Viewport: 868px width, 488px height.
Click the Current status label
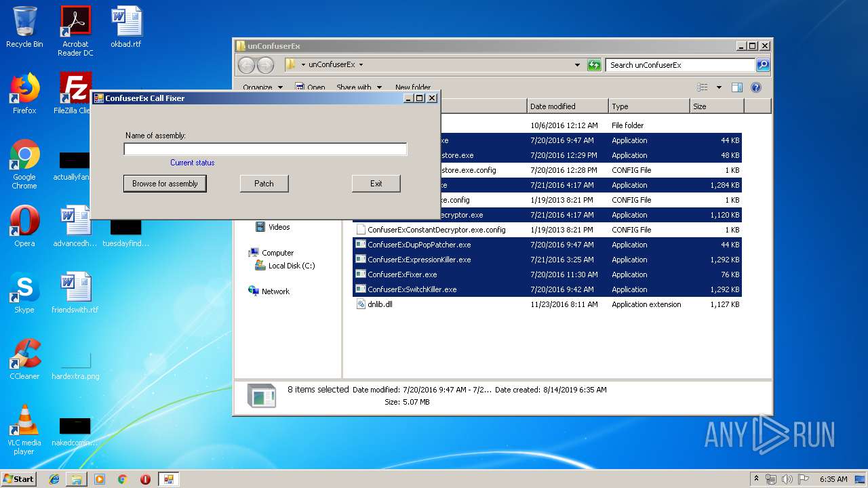point(193,163)
